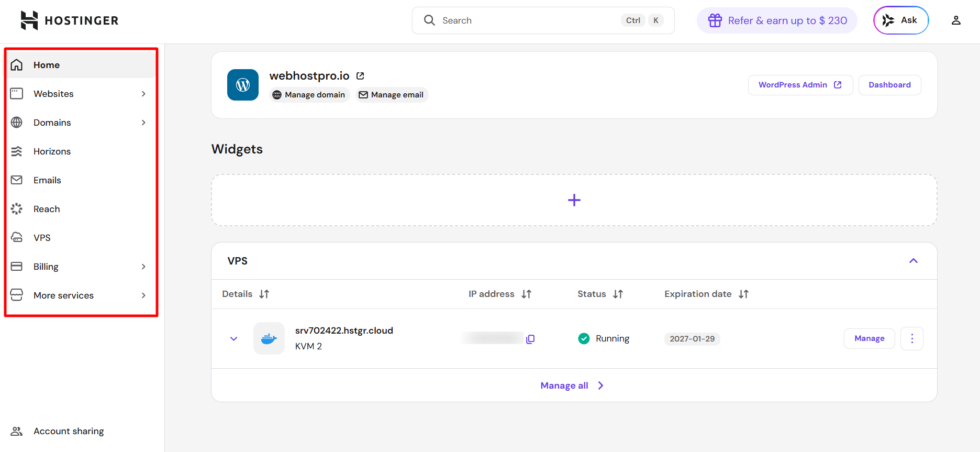Screen dimensions: 980x452
Task: Click Manage button for srv702422 VPS
Action: point(870,338)
